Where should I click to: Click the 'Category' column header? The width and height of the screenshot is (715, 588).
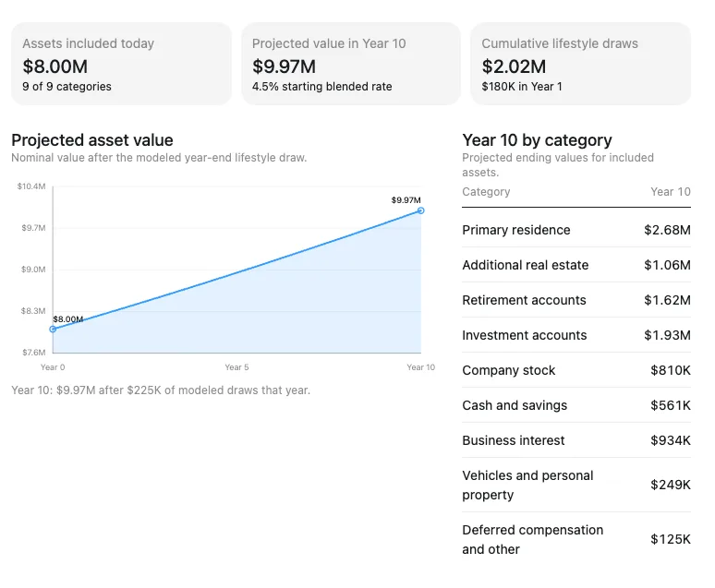tap(486, 192)
